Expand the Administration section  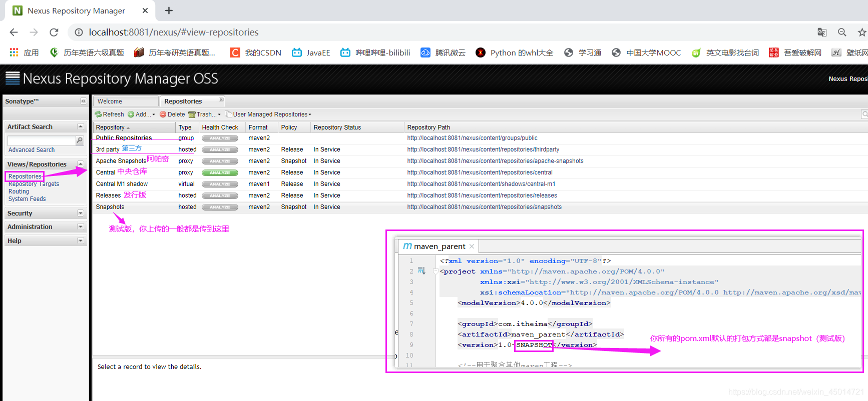pyautogui.click(x=80, y=226)
